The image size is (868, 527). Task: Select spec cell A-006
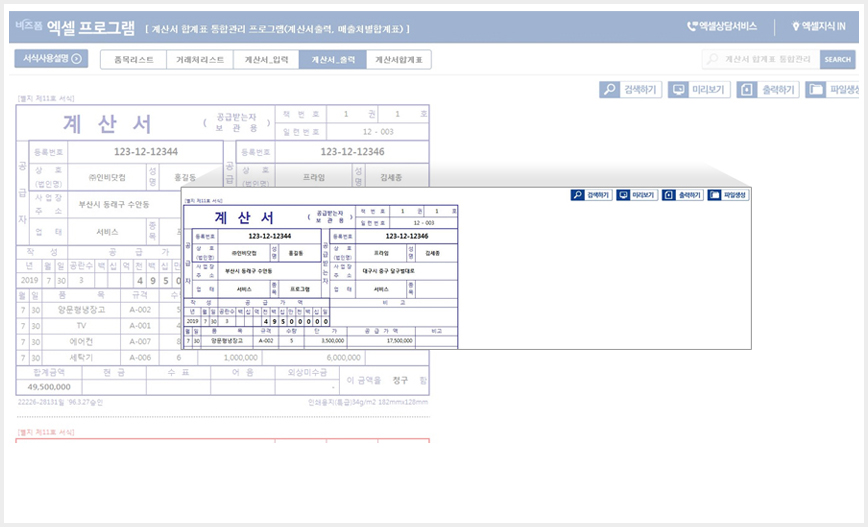point(140,358)
